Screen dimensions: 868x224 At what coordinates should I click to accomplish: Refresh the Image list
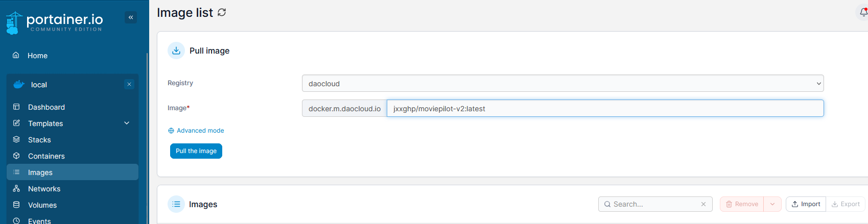click(x=222, y=12)
